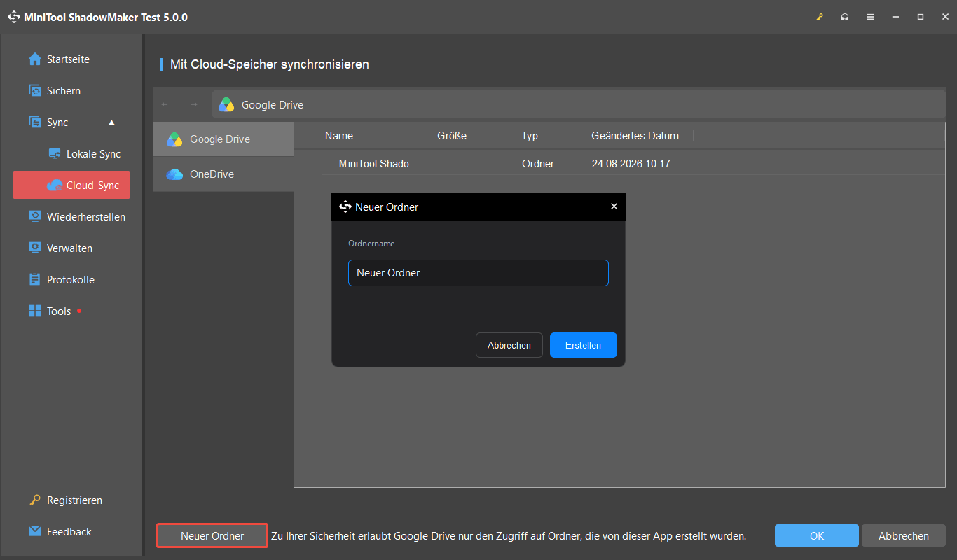The height and width of the screenshot is (560, 957).
Task: Click the Neuer Ordner button at bottom
Action: (212, 536)
